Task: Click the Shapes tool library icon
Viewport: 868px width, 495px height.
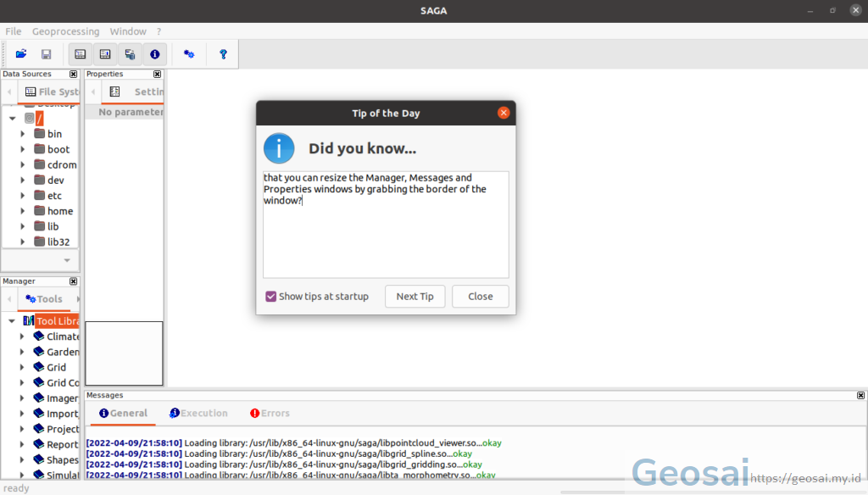Action: (x=39, y=459)
